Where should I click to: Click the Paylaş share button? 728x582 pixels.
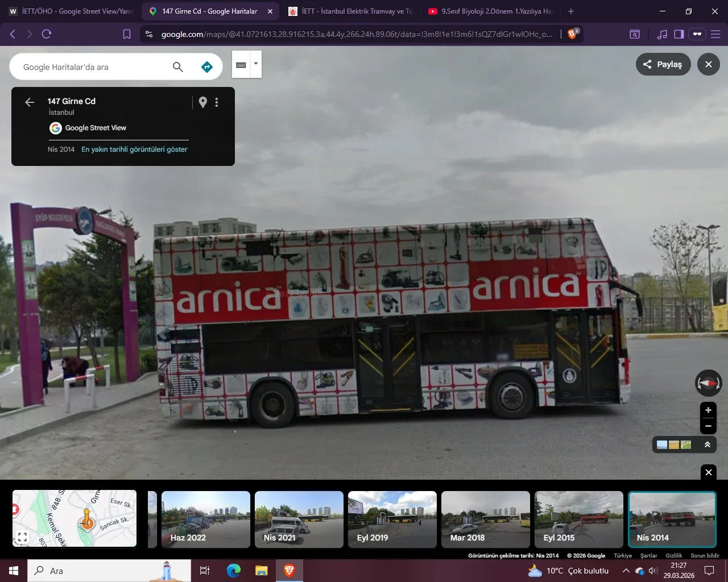pos(663,64)
